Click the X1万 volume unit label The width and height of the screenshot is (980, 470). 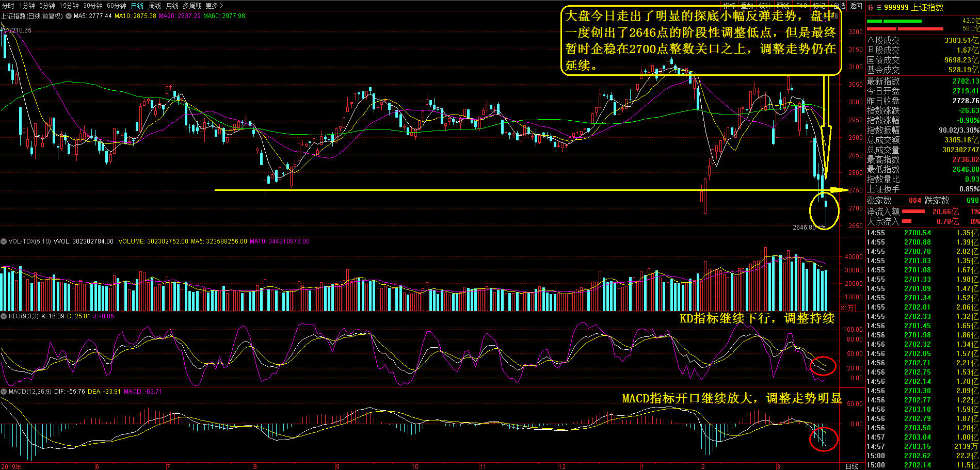tap(847, 308)
